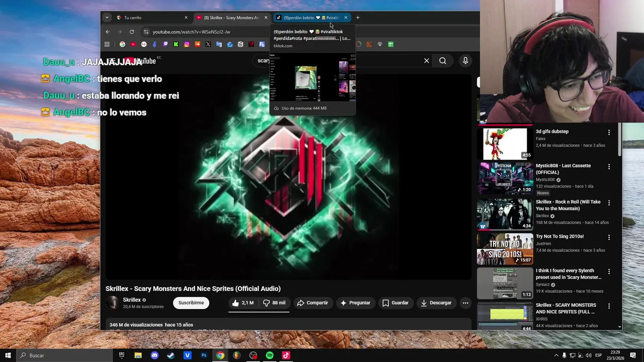The height and width of the screenshot is (362, 644).
Task: Save video with Guardar button
Action: point(395,303)
